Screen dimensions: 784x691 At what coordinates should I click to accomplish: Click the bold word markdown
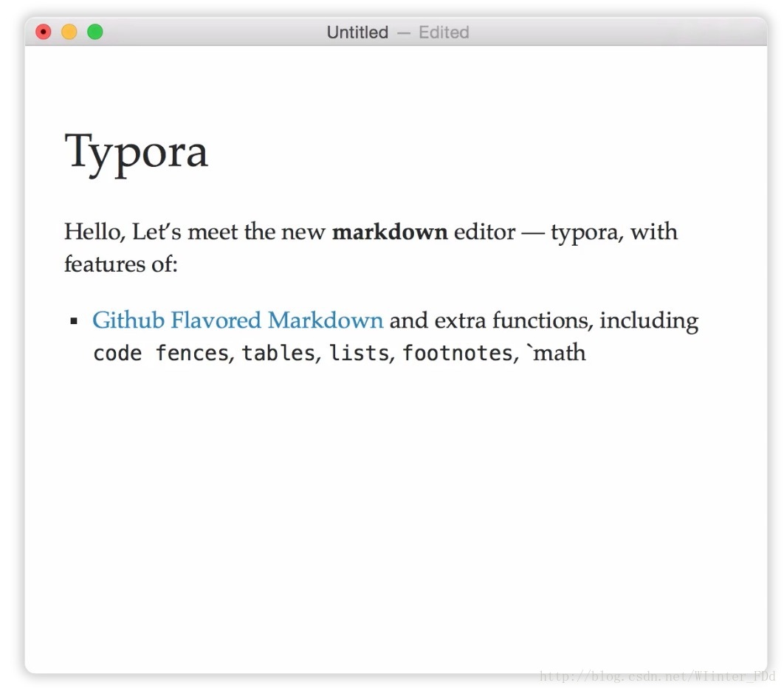pos(390,233)
